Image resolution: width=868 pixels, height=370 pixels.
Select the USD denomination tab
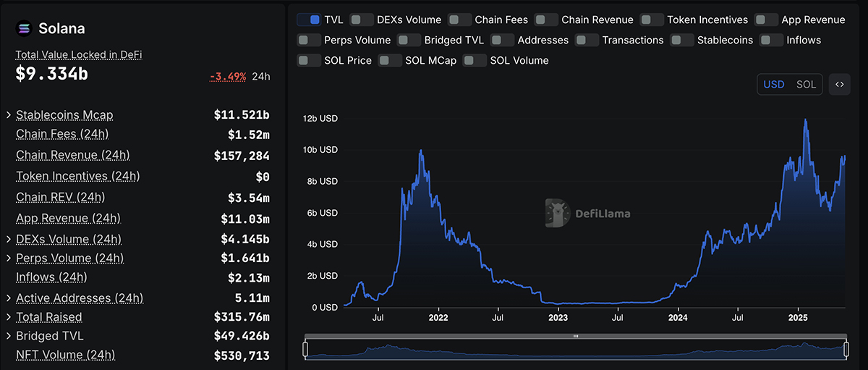[x=774, y=84]
